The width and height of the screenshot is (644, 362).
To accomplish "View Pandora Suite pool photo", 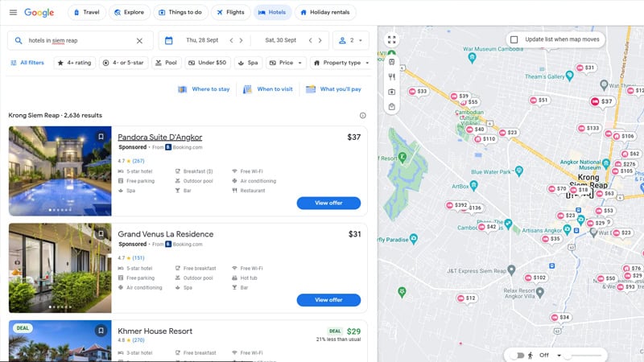I will (x=60, y=171).
